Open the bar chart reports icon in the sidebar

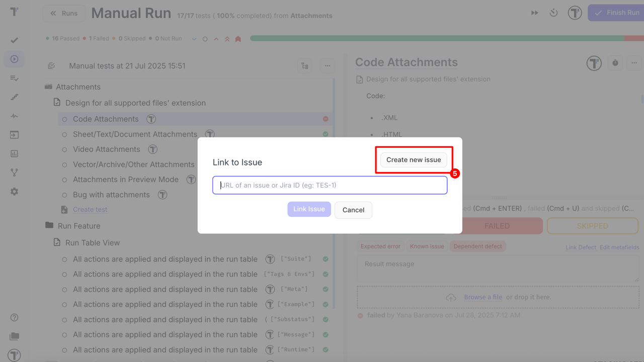(x=14, y=153)
